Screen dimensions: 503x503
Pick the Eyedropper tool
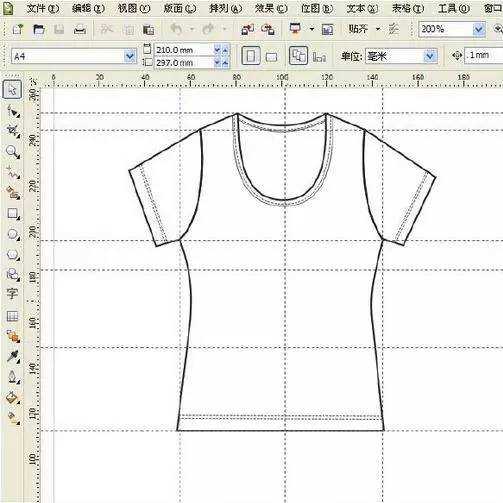[13, 357]
